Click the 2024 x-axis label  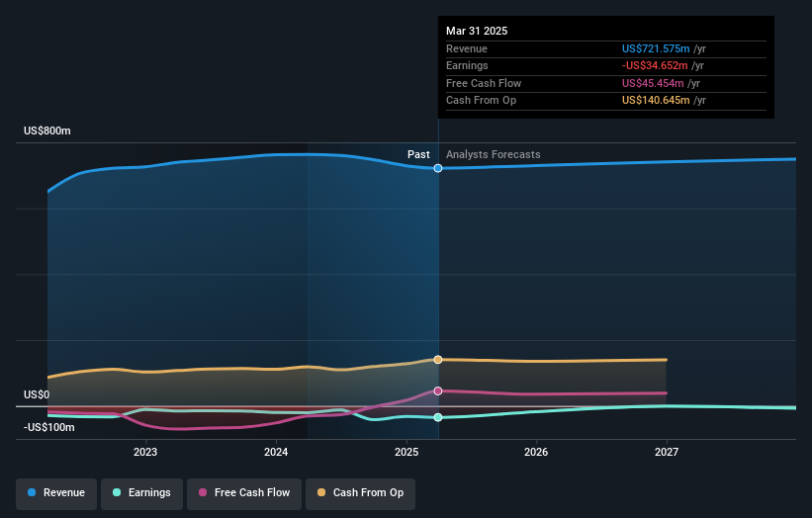click(x=276, y=453)
